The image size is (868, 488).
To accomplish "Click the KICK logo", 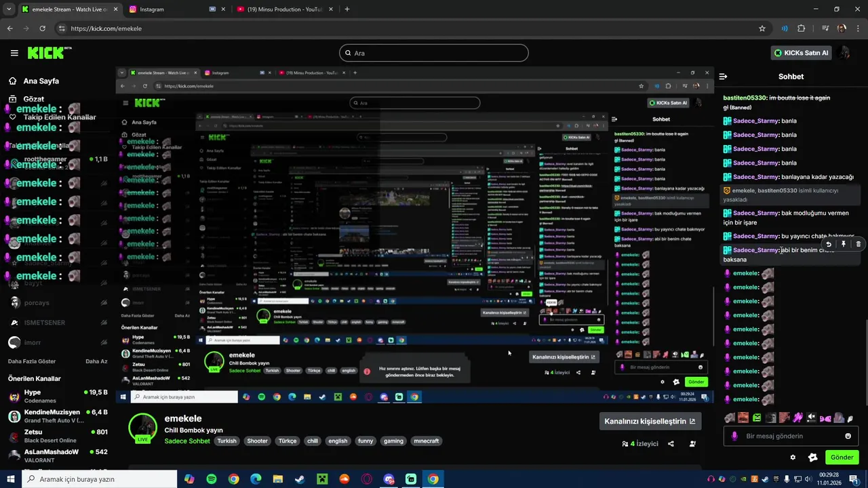I will 49,52.
